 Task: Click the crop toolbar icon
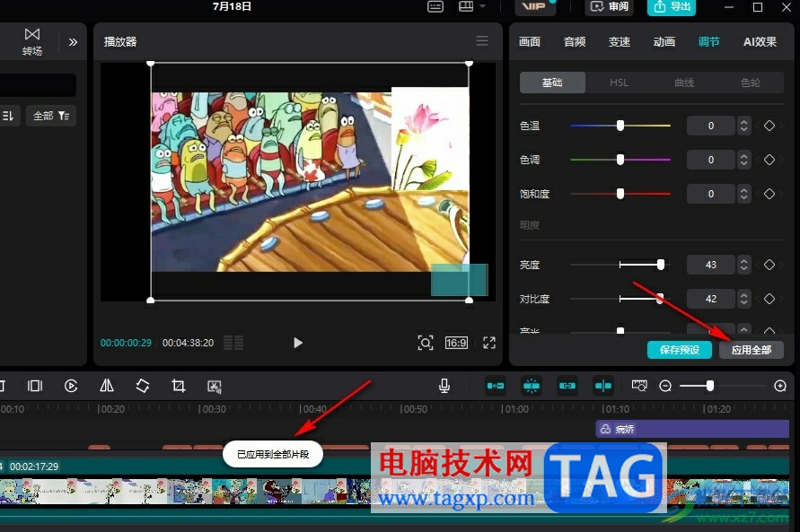(178, 387)
